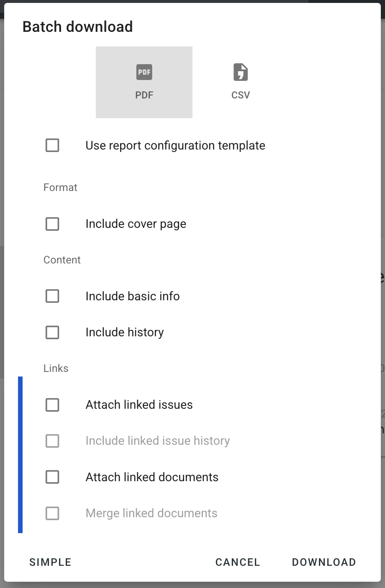Click the Format section header

[x=60, y=188]
